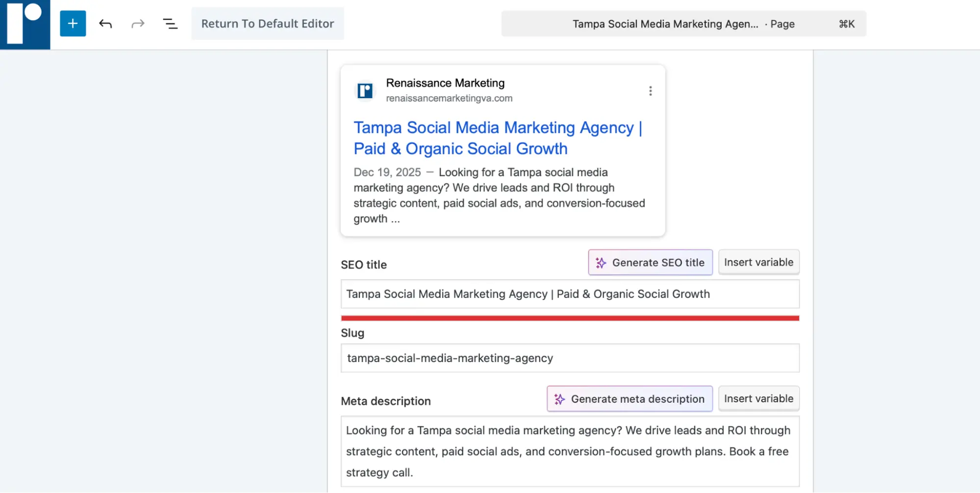The image size is (980, 493).
Task: Click Return To Default Editor
Action: [268, 23]
